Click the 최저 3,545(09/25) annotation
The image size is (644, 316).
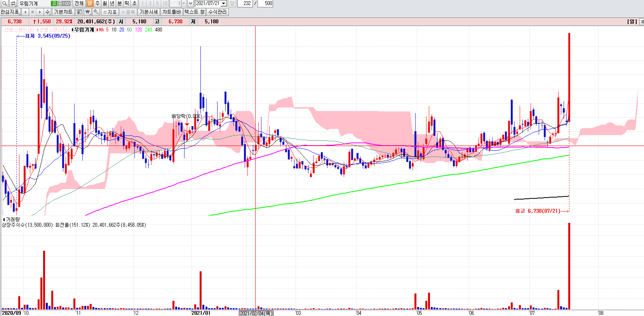(x=47, y=36)
